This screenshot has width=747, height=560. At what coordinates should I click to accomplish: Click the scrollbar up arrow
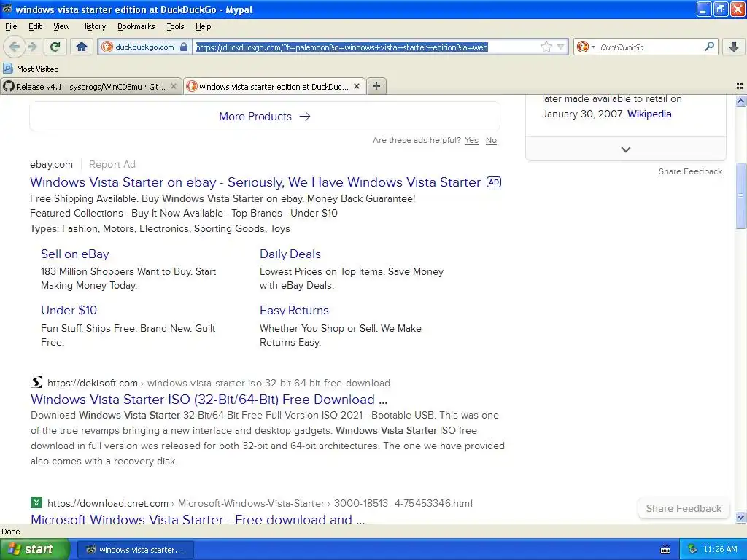(740, 101)
